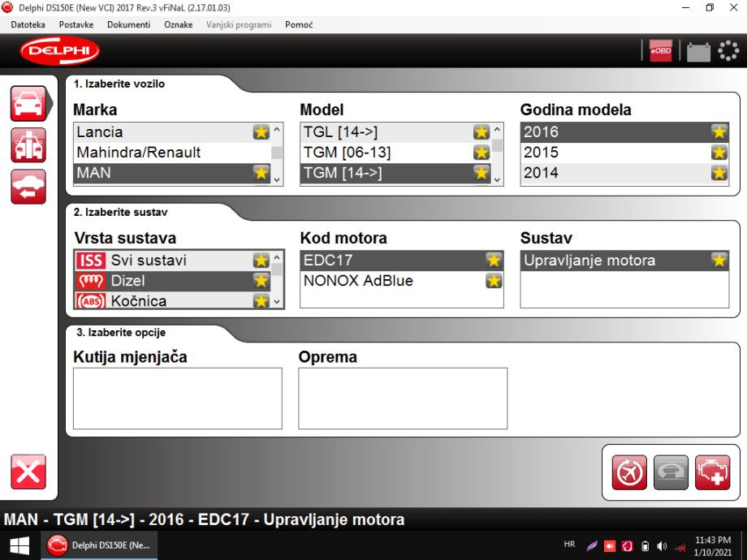The width and height of the screenshot is (747, 560).
Task: Toggle favorite star for TGM [14->]
Action: [x=481, y=172]
